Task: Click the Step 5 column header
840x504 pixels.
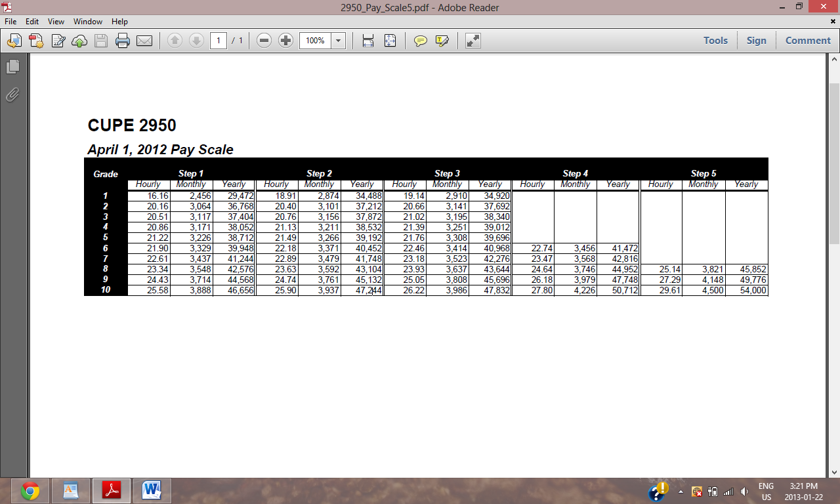Action: 703,173
